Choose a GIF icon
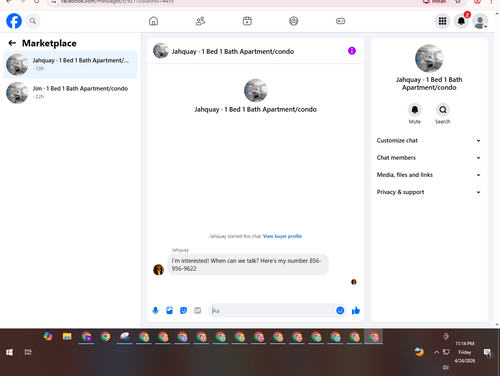This screenshot has width=500, height=376. click(x=198, y=311)
